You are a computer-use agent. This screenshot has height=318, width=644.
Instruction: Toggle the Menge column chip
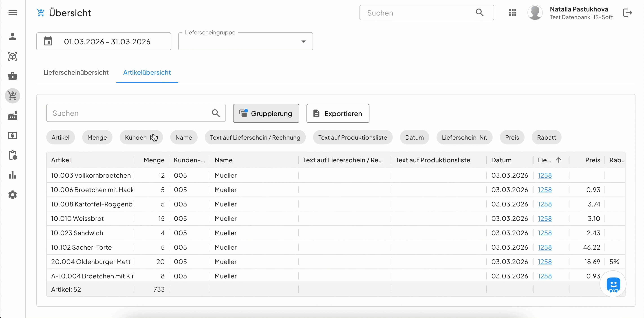97,137
